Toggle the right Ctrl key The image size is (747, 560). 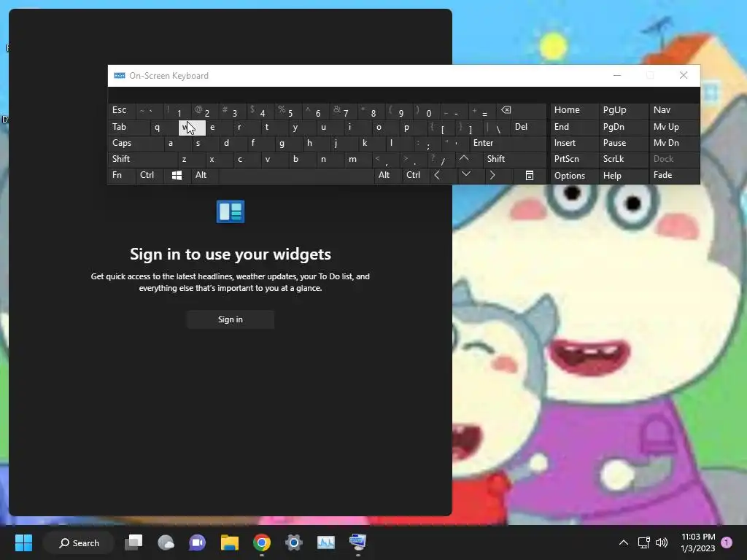(415, 175)
